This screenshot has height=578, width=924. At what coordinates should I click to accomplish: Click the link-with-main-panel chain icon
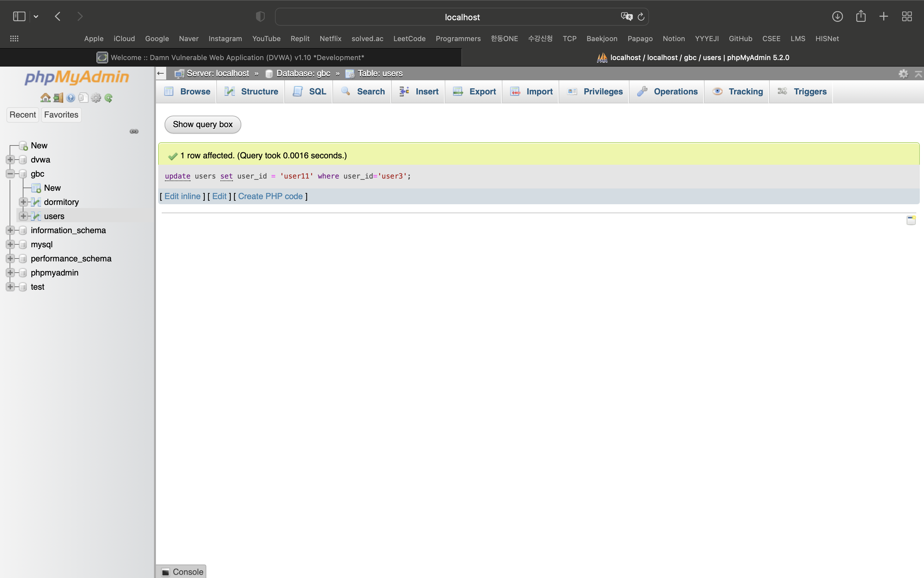134,131
